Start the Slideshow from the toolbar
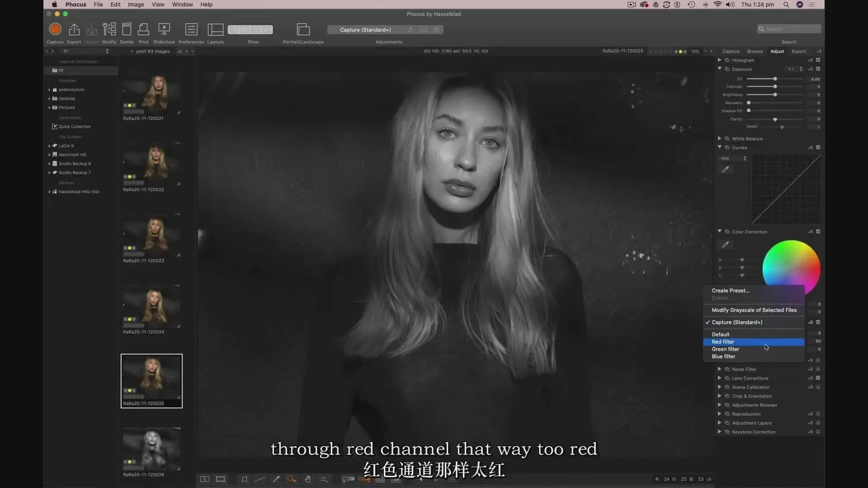This screenshot has width=868, height=488. 164,29
